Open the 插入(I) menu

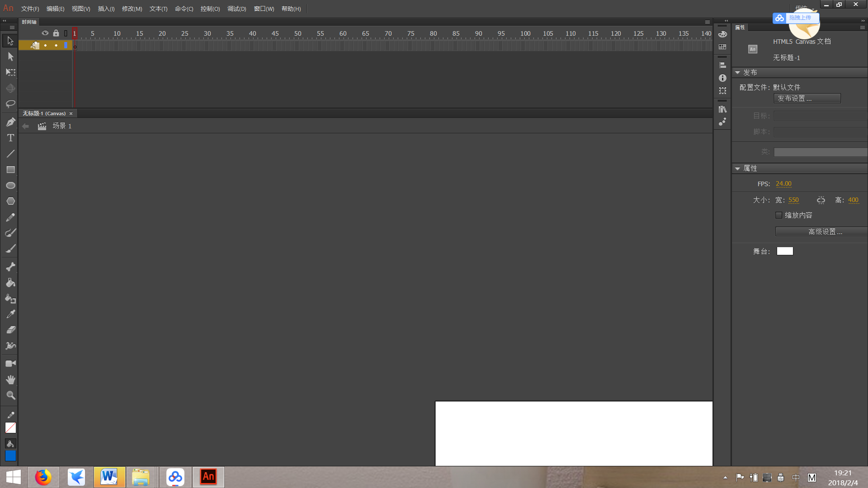pyautogui.click(x=106, y=9)
